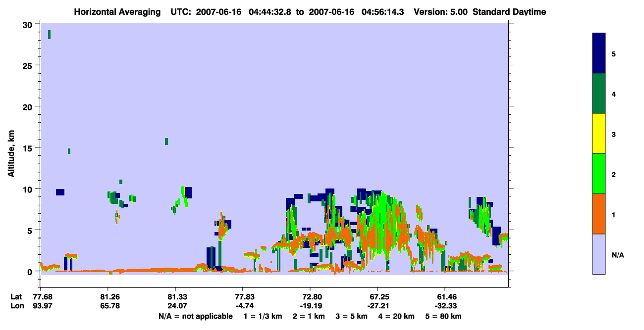Click the 'N/A = not applicable' legend text
The width and height of the screenshot is (644, 330).
click(x=195, y=316)
